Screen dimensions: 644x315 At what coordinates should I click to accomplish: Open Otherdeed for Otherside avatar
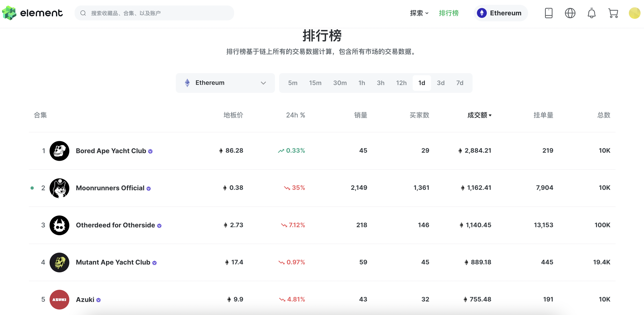[x=59, y=225]
